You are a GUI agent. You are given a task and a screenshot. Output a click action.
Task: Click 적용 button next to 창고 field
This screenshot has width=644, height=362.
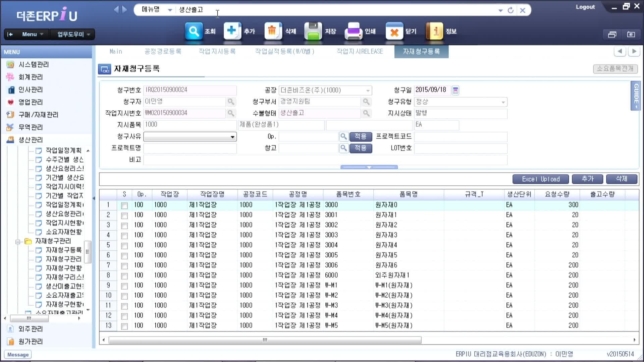pos(361,148)
